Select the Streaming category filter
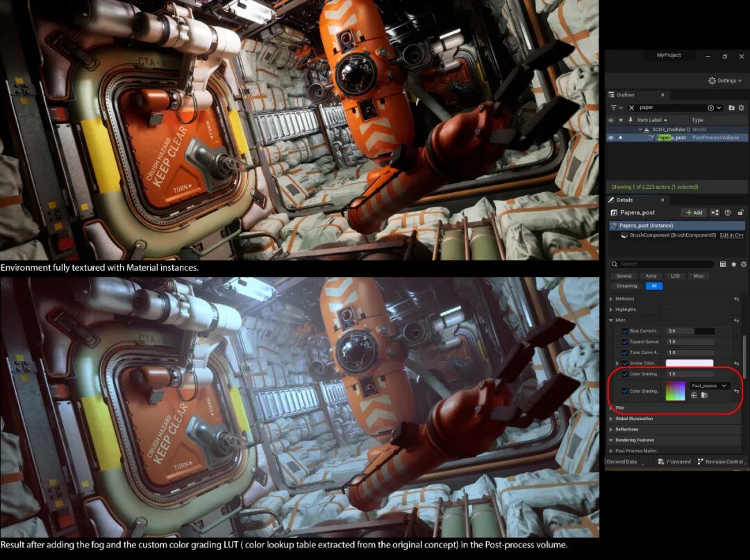The height and width of the screenshot is (560, 750). click(626, 286)
